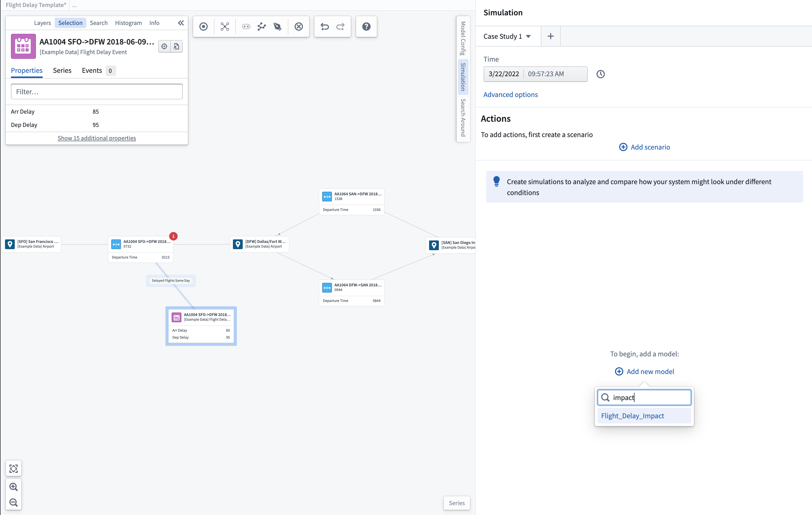Click the expand/branch nodes icon
This screenshot has width=812, height=515.
coord(224,26)
